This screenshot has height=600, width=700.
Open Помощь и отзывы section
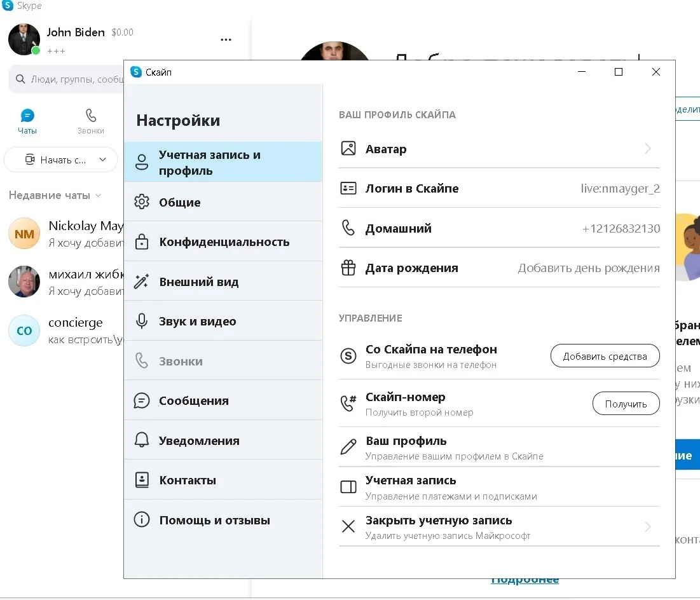[223, 520]
